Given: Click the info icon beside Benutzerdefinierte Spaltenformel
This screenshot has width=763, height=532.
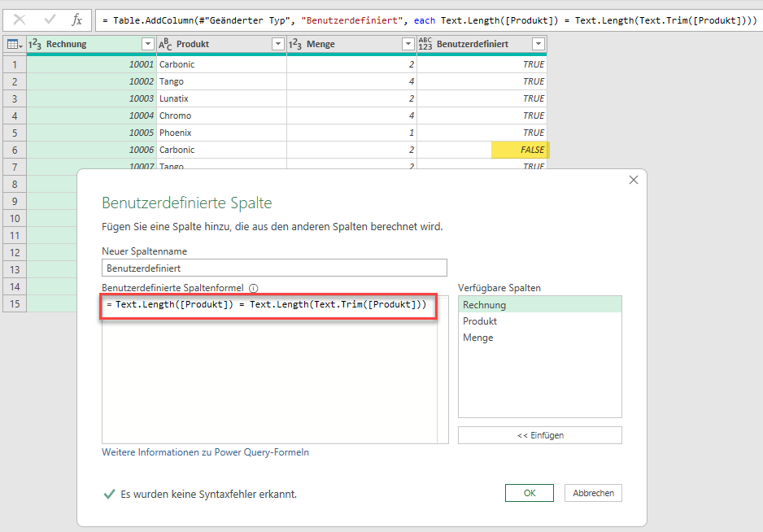Looking at the screenshot, I should [254, 288].
